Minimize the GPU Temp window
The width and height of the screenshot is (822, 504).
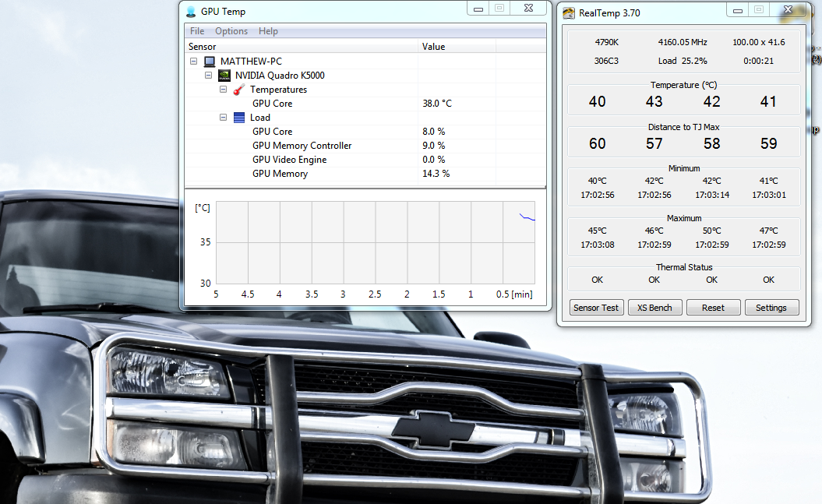[x=478, y=9]
